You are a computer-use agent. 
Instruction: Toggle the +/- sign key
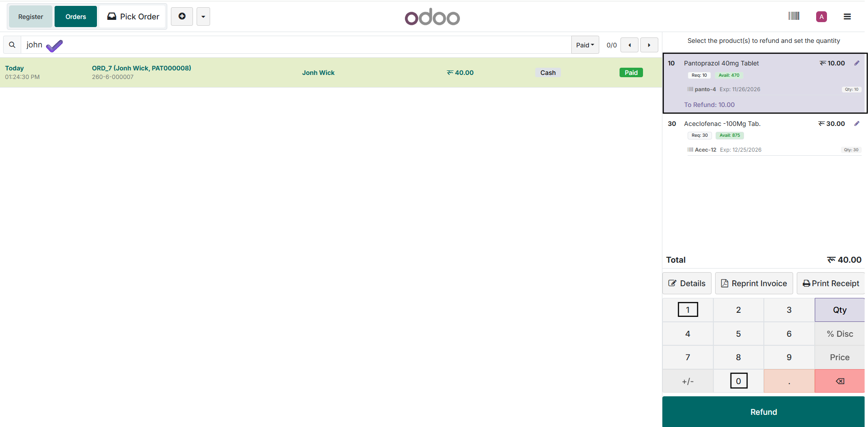click(x=688, y=381)
